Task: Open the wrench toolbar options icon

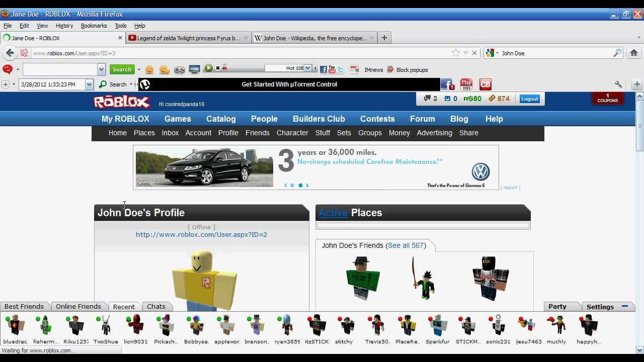Action: pos(618,84)
